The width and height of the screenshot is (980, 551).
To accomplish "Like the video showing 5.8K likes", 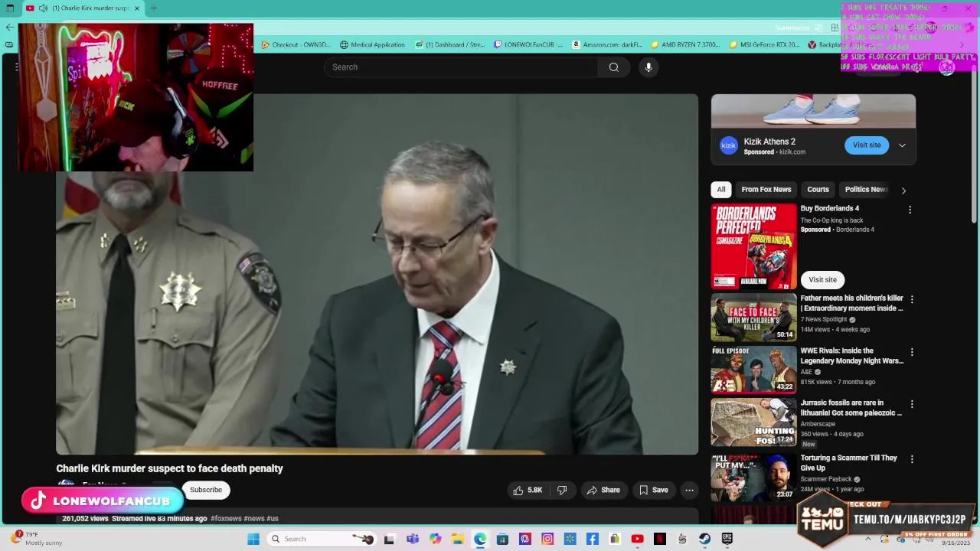I will (x=528, y=490).
